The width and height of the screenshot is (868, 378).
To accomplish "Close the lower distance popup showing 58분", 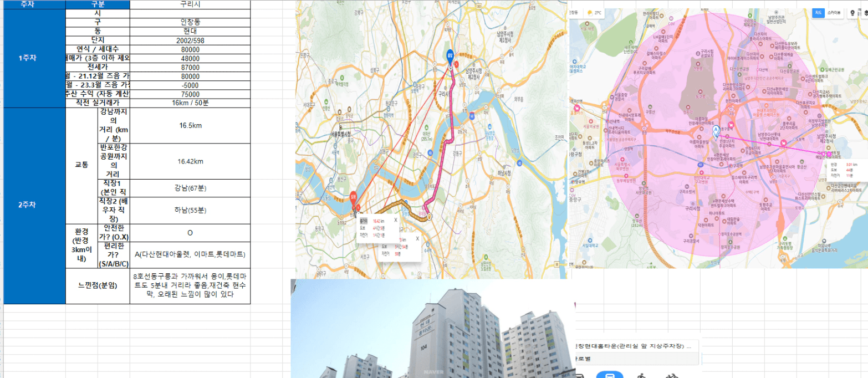I will click(x=417, y=238).
